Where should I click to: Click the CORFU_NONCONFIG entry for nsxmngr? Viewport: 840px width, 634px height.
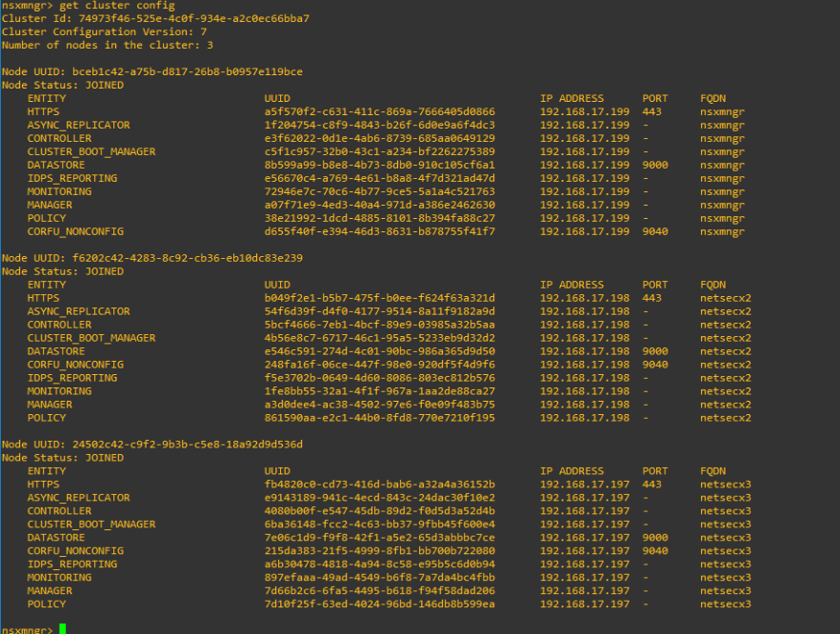[x=74, y=231]
